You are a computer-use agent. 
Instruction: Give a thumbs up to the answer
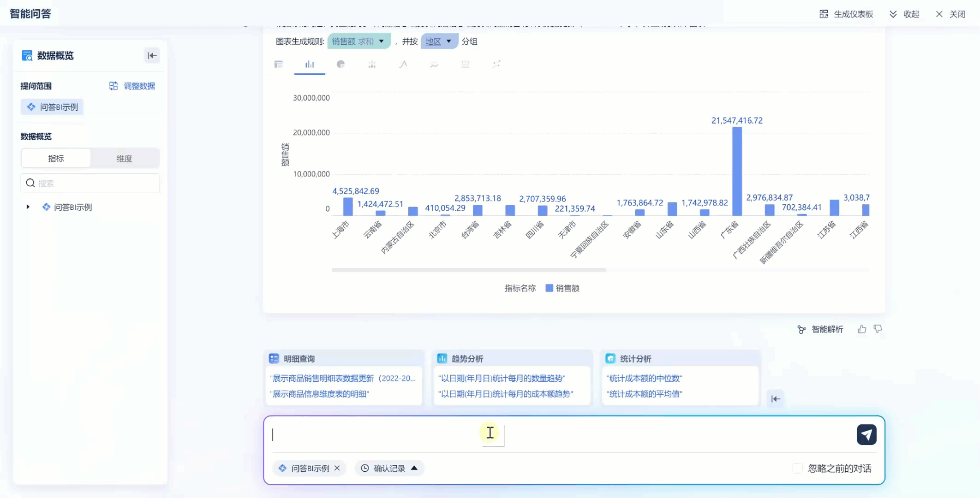pos(862,329)
